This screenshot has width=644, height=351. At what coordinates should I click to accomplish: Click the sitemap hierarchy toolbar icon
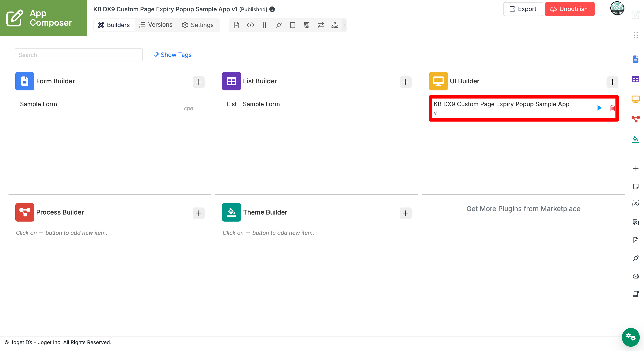click(x=335, y=25)
